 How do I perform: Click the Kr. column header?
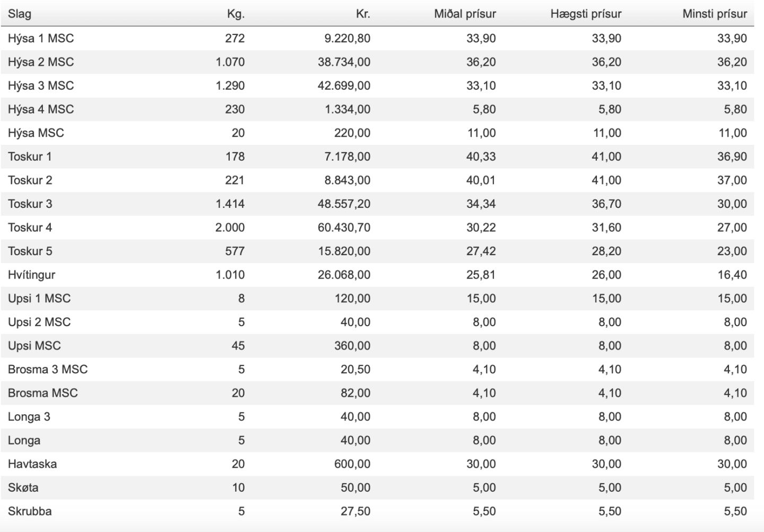pyautogui.click(x=363, y=14)
